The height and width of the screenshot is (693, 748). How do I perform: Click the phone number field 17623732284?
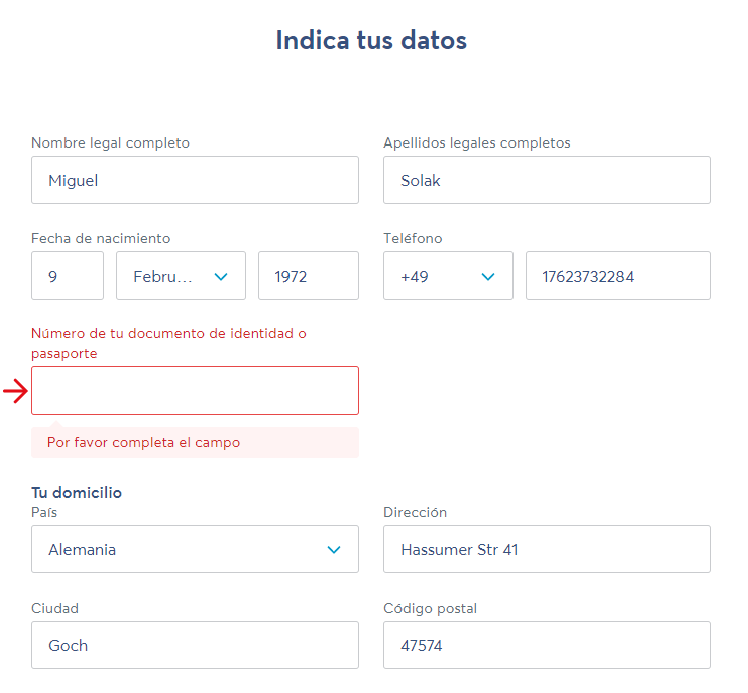click(x=618, y=276)
